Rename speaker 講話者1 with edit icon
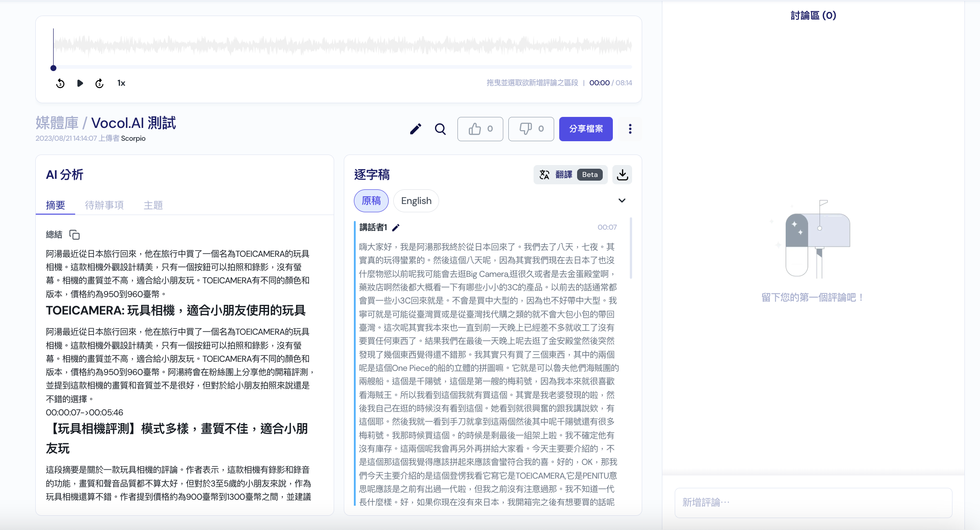The height and width of the screenshot is (530, 980). coord(396,227)
